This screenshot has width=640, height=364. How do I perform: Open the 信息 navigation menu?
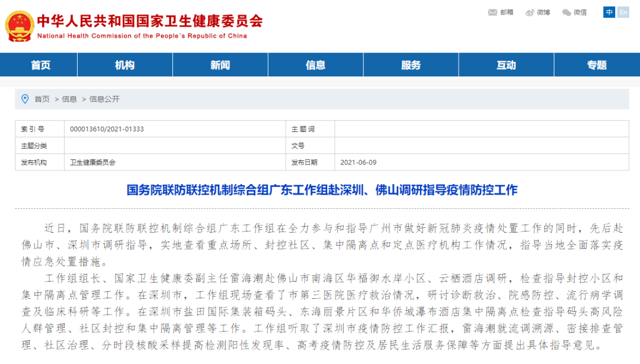(315, 65)
